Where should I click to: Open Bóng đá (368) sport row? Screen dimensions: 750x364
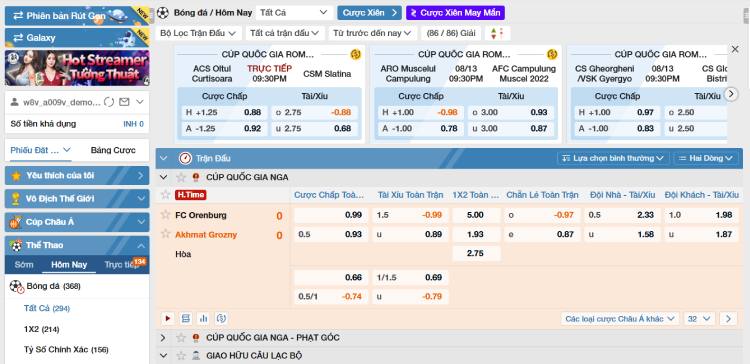77,286
